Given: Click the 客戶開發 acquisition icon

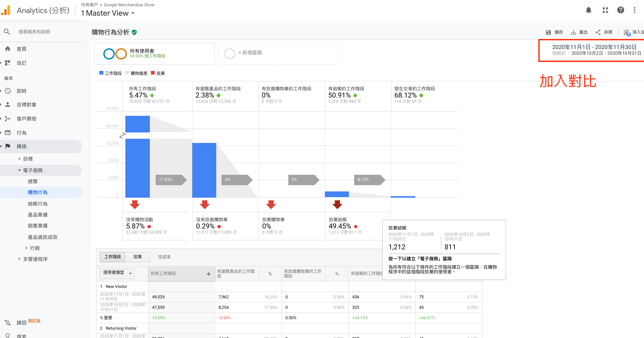Looking at the screenshot, I should (8, 119).
